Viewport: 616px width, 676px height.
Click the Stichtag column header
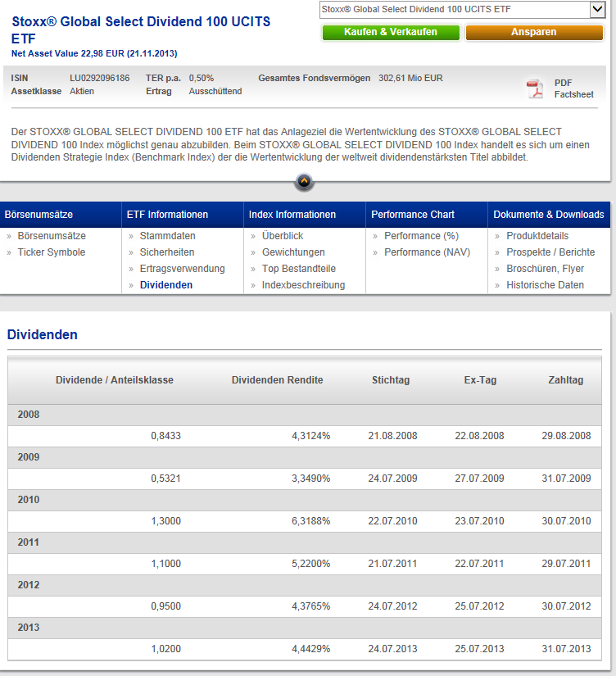391,380
